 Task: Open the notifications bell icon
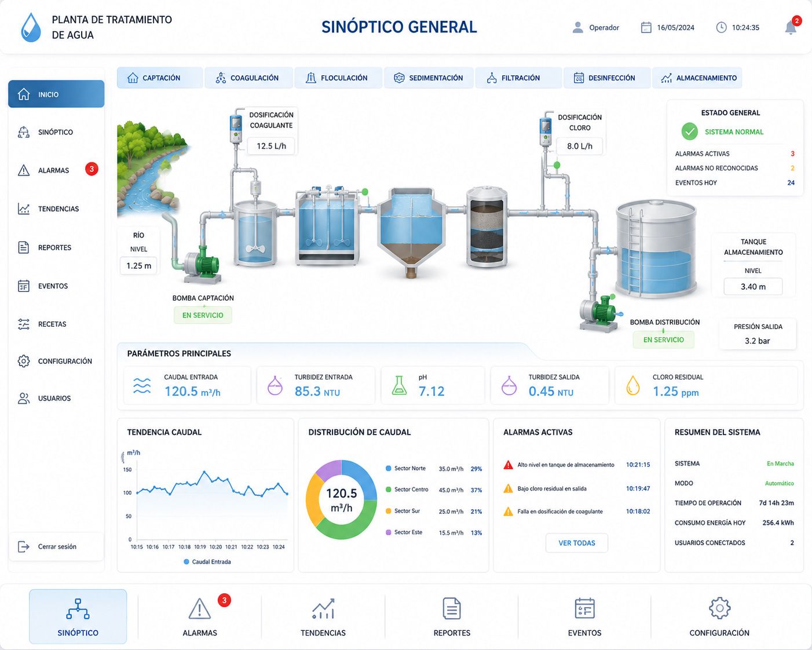coord(791,27)
